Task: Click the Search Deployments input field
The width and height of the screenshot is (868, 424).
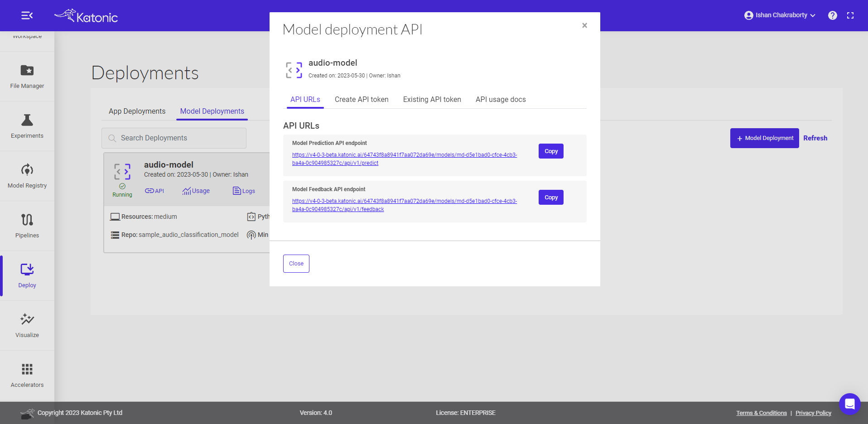Action: [x=174, y=138]
